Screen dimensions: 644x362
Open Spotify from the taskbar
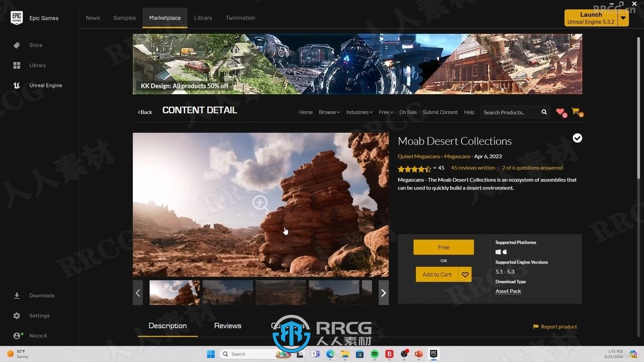pyautogui.click(x=374, y=354)
